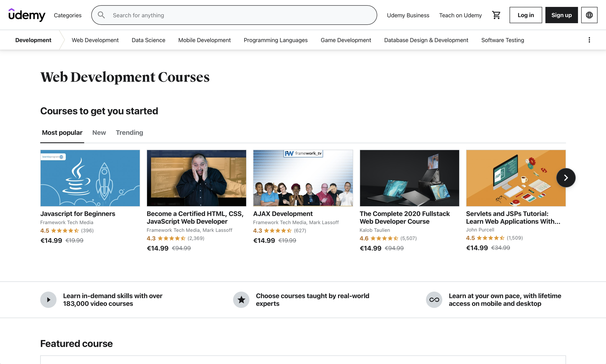Open the Categories dropdown menu
The height and width of the screenshot is (364, 606).
tap(68, 15)
